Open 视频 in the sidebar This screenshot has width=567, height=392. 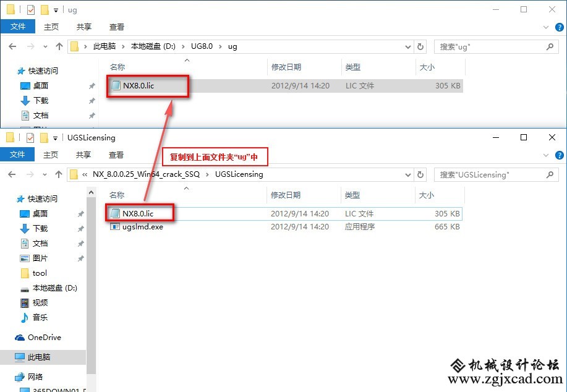tap(40, 303)
